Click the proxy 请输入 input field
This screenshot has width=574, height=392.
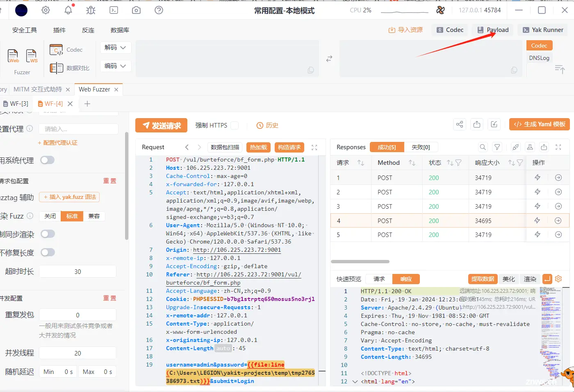[x=79, y=129]
